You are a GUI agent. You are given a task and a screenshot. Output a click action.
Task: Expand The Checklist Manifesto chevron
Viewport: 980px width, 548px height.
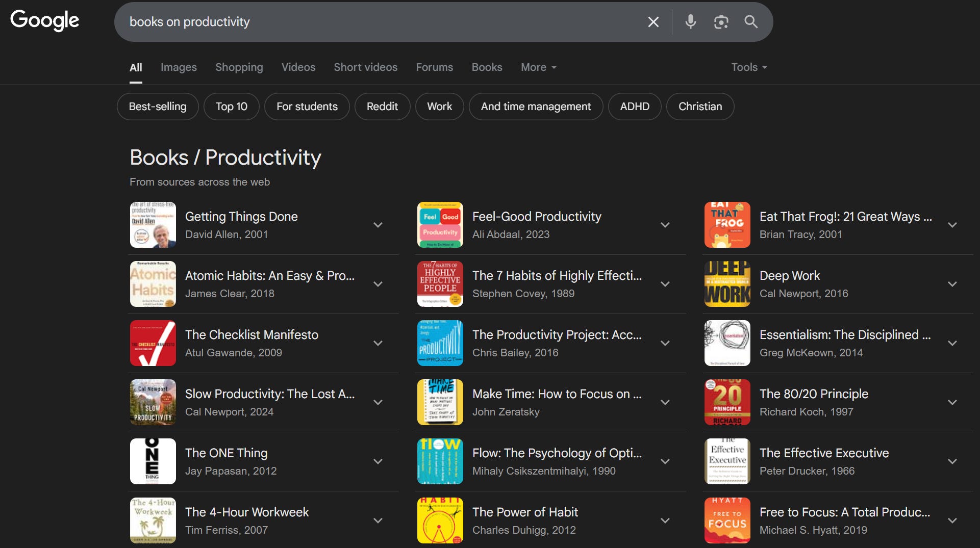[378, 343]
